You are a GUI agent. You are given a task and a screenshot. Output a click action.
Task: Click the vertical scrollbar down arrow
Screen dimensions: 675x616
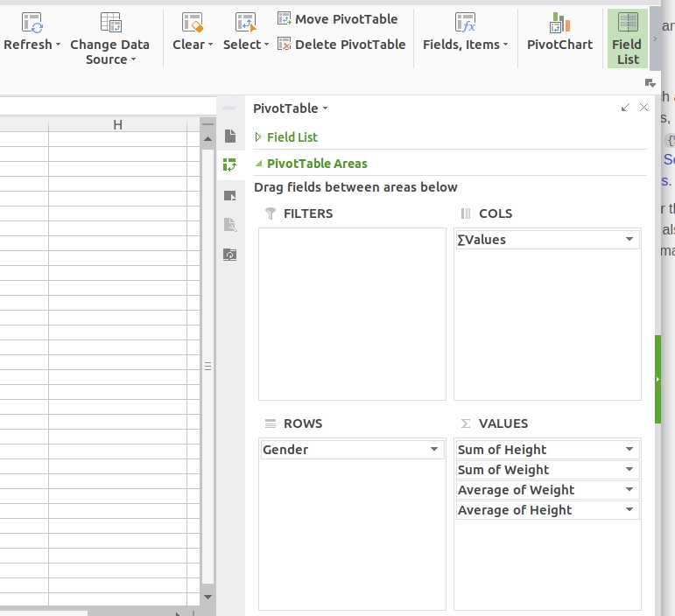point(207,597)
